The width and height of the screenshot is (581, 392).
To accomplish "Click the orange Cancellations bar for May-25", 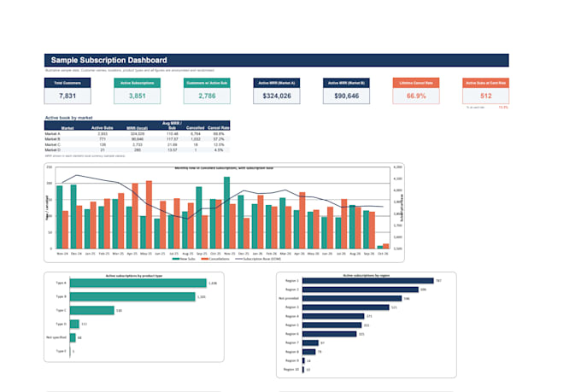I will (149, 214).
